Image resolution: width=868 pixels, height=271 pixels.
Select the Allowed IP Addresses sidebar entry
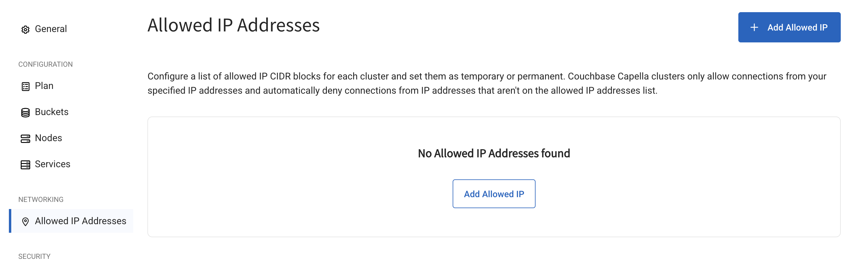pos(80,221)
